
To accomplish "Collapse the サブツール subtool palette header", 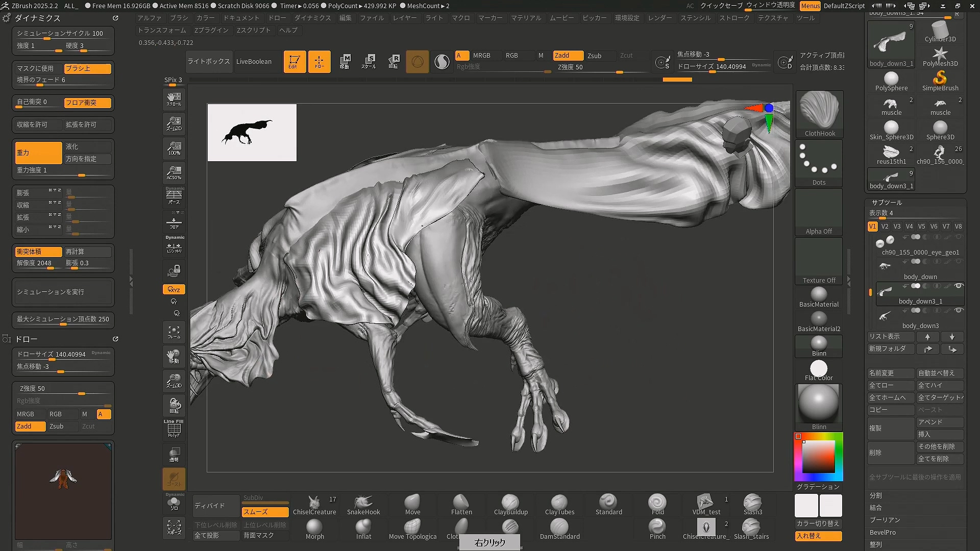I will [x=887, y=203].
